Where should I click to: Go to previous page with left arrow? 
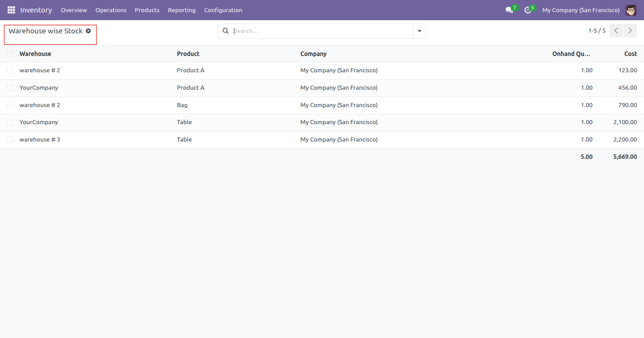click(616, 31)
